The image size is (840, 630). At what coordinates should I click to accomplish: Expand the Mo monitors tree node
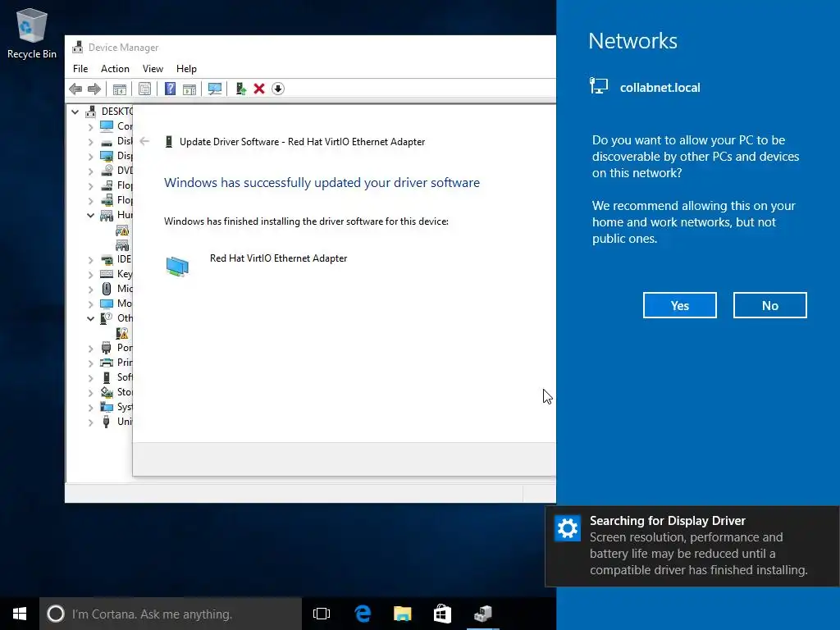click(x=90, y=304)
